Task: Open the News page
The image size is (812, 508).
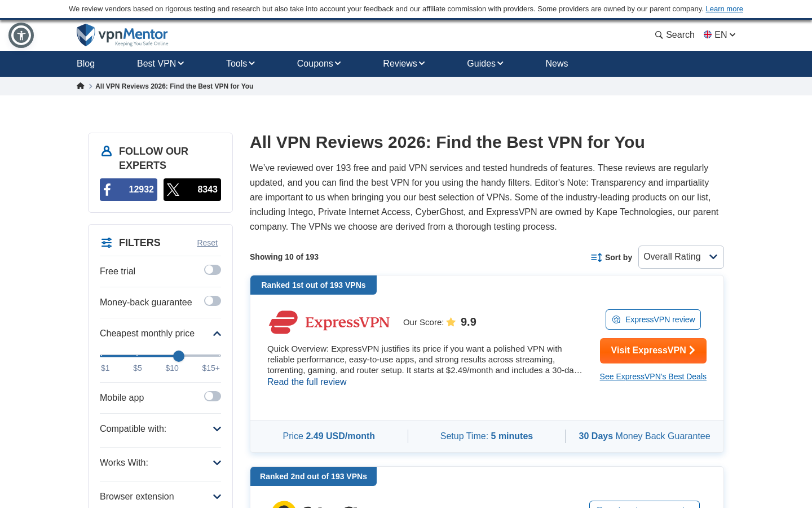Action: 557,64
